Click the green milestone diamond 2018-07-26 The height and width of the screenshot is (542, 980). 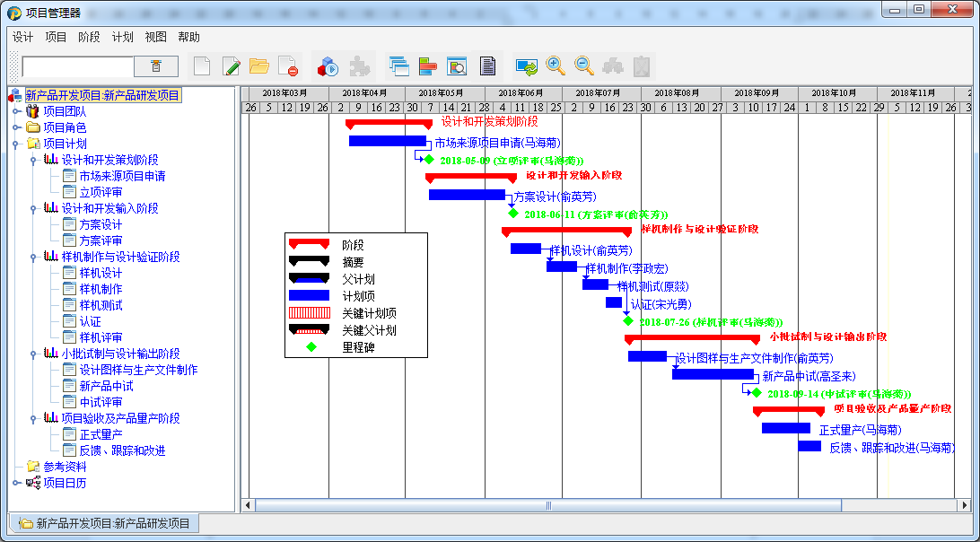click(628, 320)
